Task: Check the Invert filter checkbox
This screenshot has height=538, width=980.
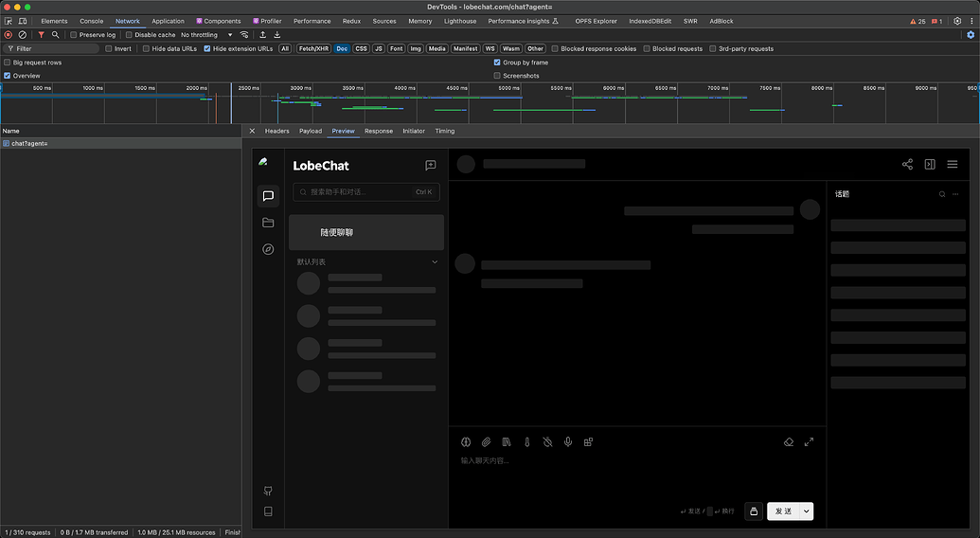Action: pos(109,48)
